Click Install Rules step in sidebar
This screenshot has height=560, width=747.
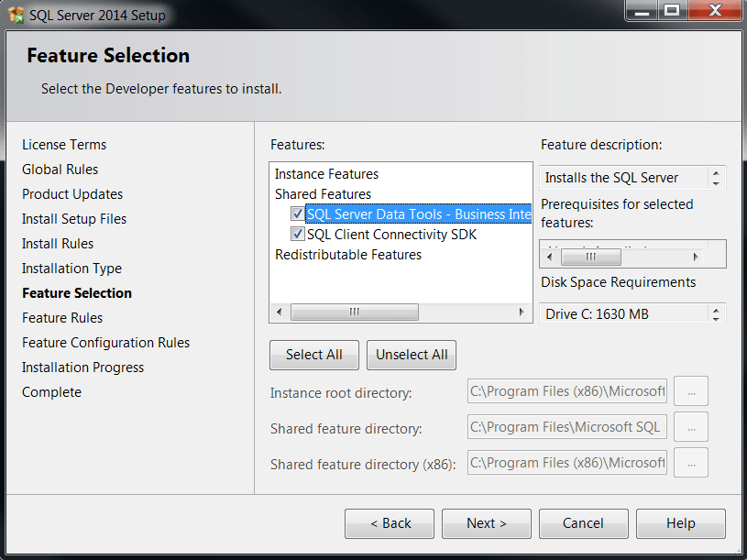[x=58, y=243]
